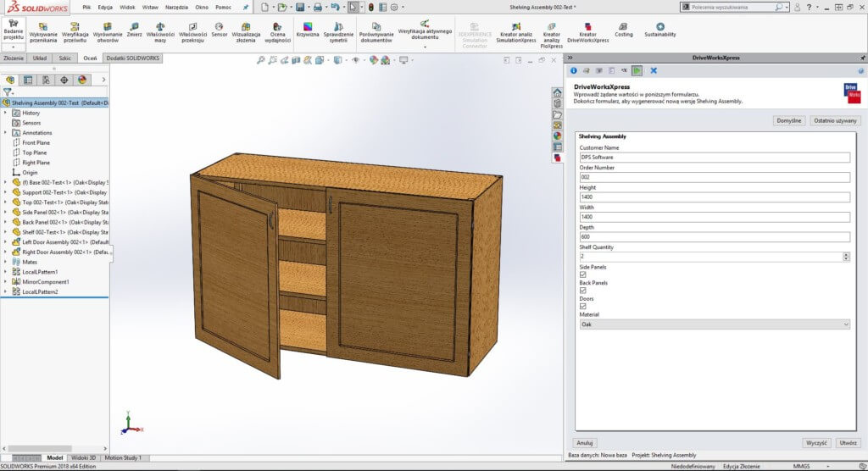Open the Narzędzia menu
Image resolution: width=868 pixels, height=471 pixels.
pyautogui.click(x=176, y=7)
